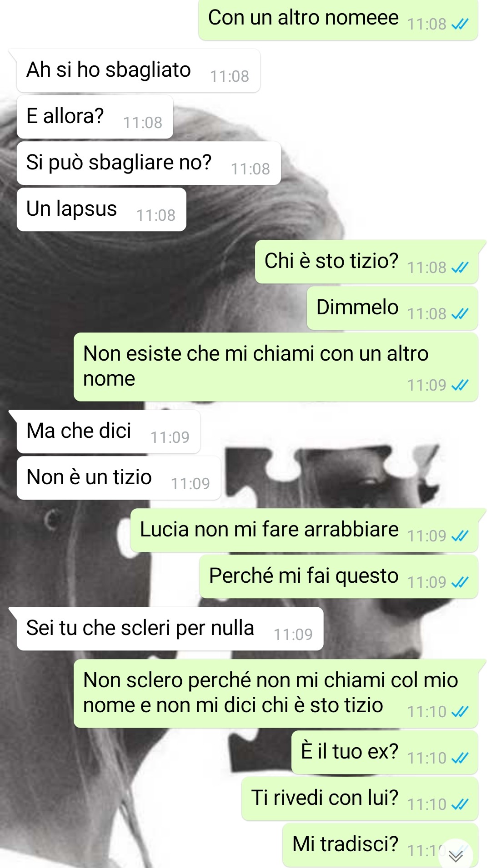Tap read ticks on 'Chi è sto tizio?'
Image resolution: width=491 pixels, height=868 pixels.
pos(460,268)
